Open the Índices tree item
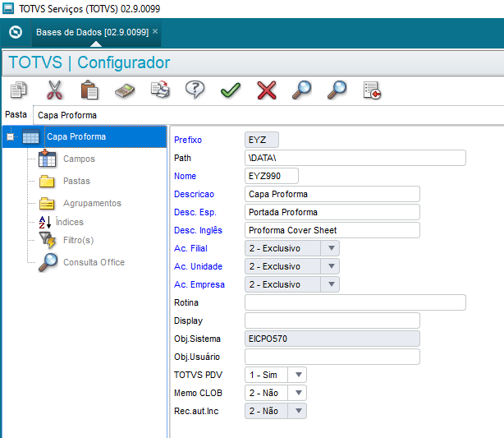 tap(70, 222)
